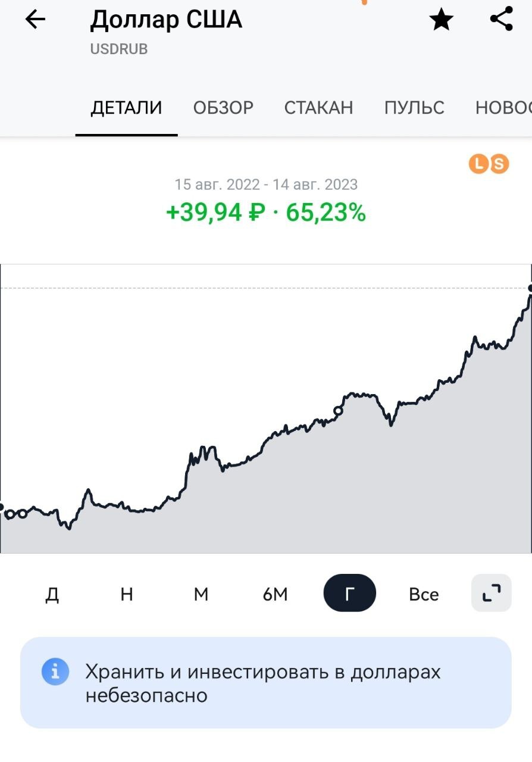This screenshot has height=762, width=532.
Task: Tap the hollow marker mid-chart
Action: click(339, 410)
